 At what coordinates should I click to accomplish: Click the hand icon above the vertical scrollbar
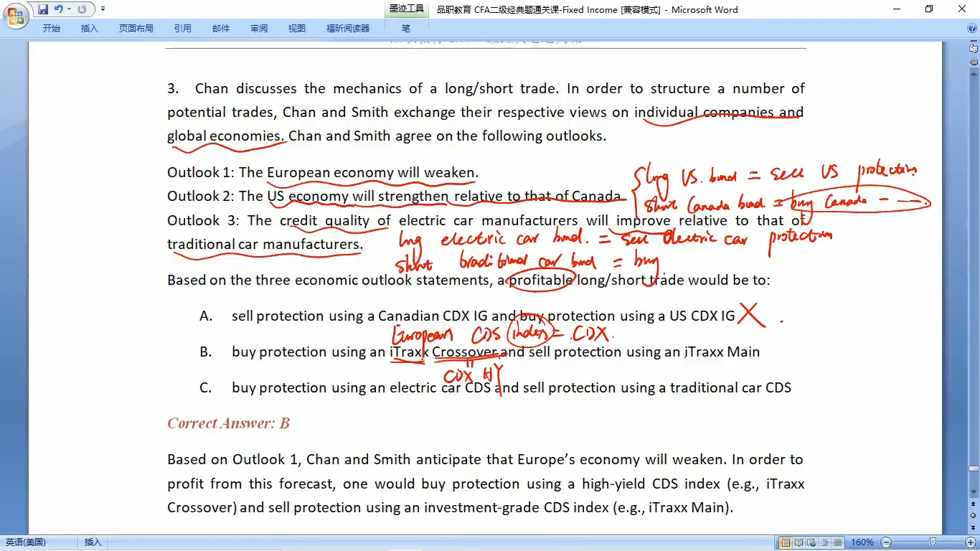point(974,62)
